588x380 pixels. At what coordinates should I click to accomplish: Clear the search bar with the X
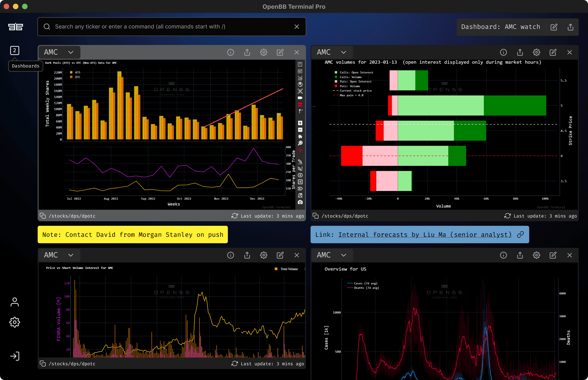coord(297,27)
